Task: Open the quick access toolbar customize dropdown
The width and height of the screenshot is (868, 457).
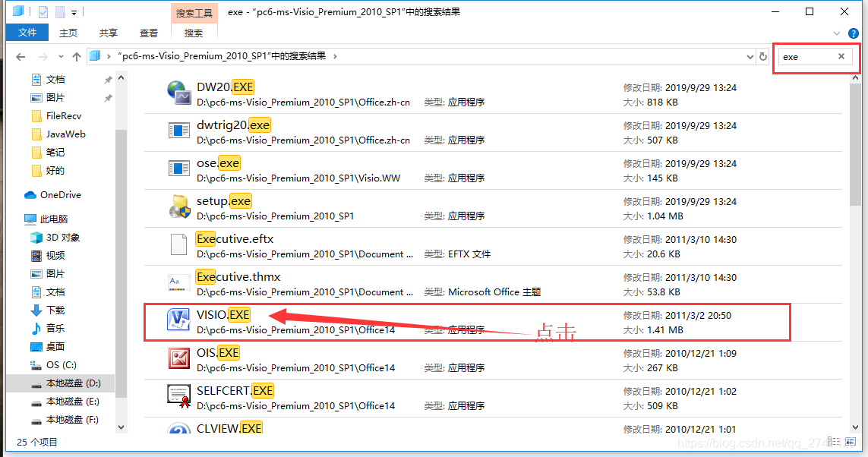Action: tap(74, 12)
